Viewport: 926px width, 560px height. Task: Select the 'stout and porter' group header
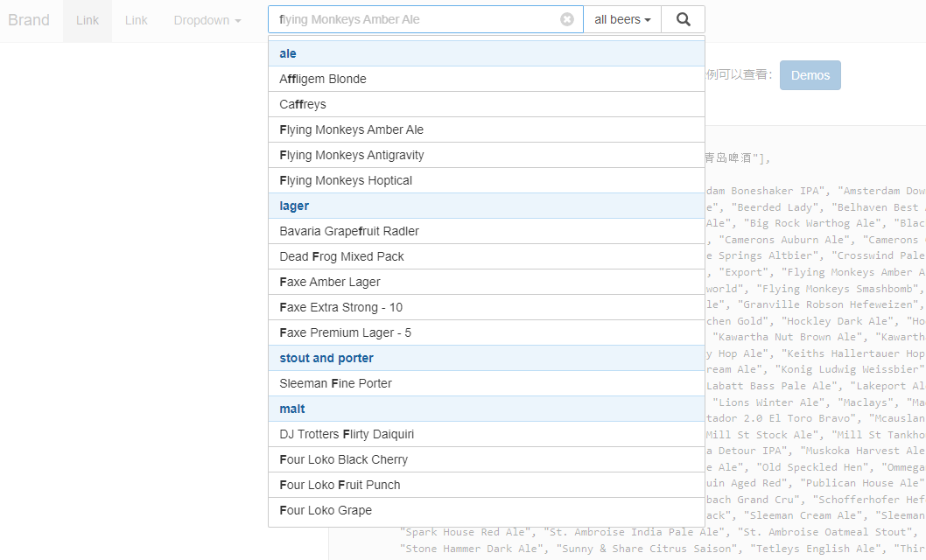click(487, 358)
